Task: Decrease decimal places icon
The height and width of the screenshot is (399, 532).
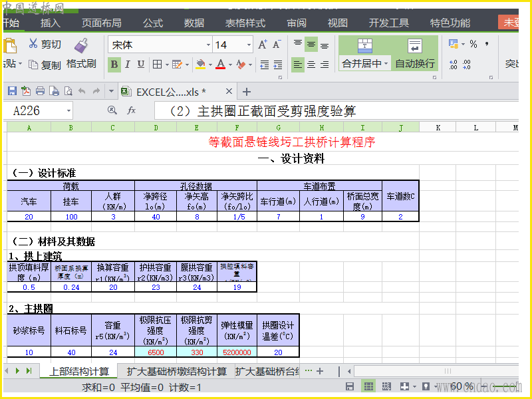Action: pos(467,65)
